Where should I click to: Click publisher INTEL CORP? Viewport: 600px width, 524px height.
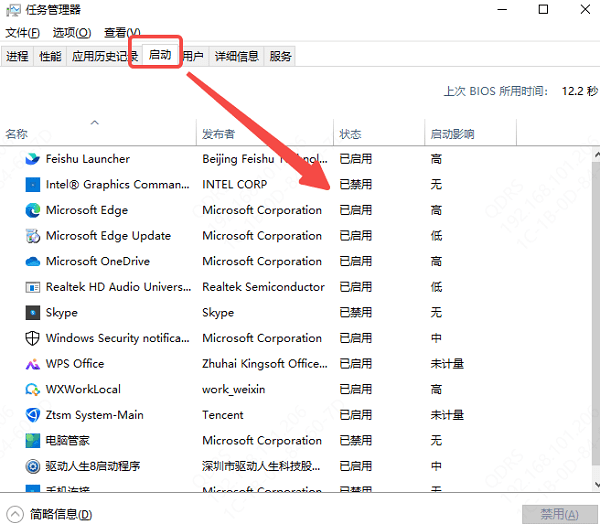(235, 184)
